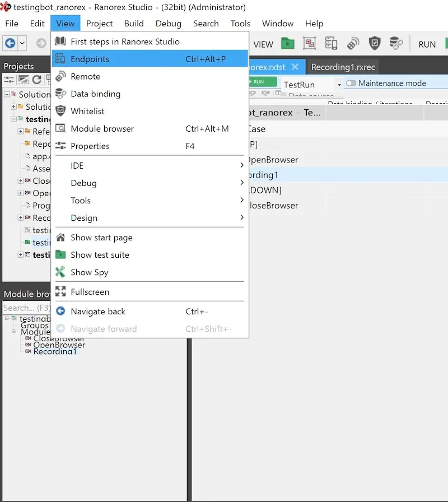The height and width of the screenshot is (502, 448).
Task: Toggle Maintenance mode switch
Action: pyautogui.click(x=351, y=83)
